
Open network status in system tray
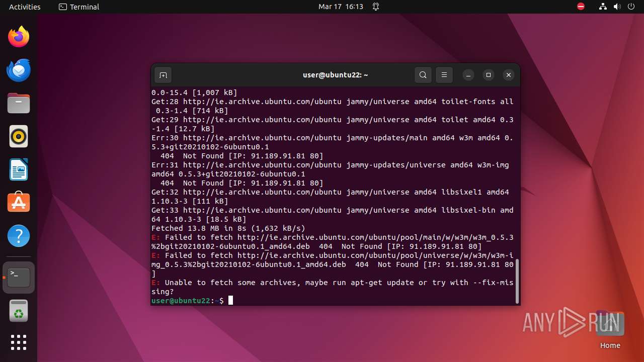pyautogui.click(x=603, y=7)
